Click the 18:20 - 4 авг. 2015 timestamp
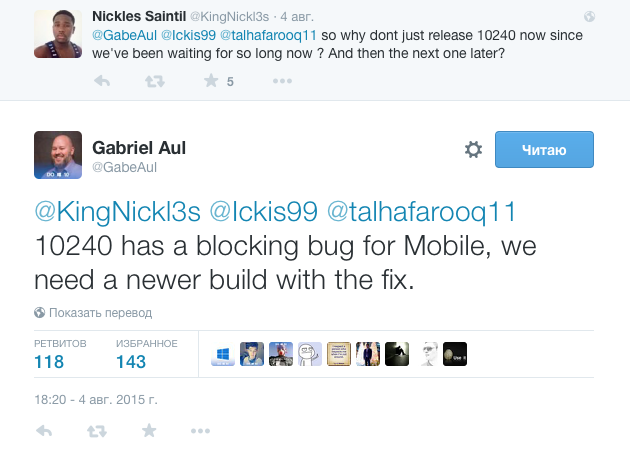The image size is (630, 466). pyautogui.click(x=96, y=400)
